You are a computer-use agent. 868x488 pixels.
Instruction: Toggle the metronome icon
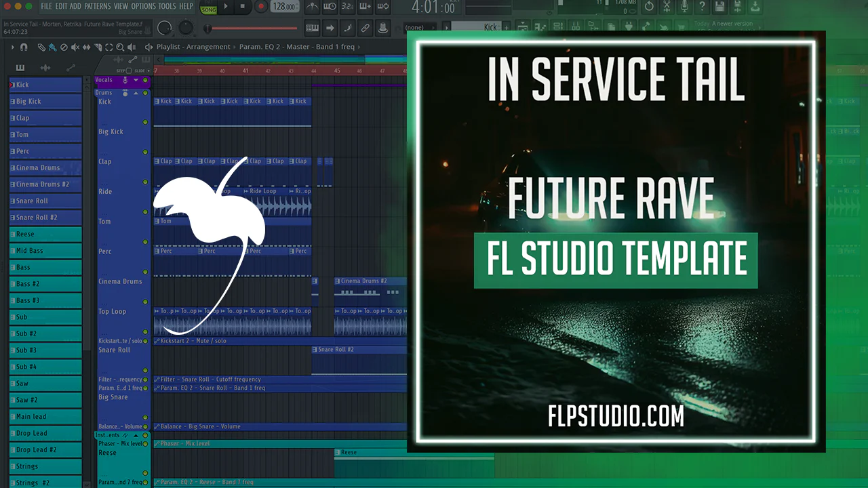tap(313, 7)
